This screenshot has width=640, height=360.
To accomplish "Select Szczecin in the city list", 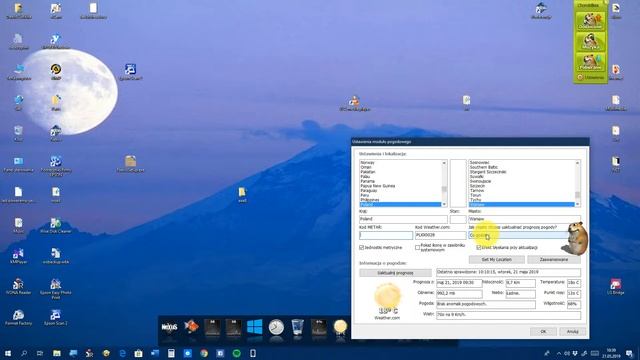I will click(477, 186).
